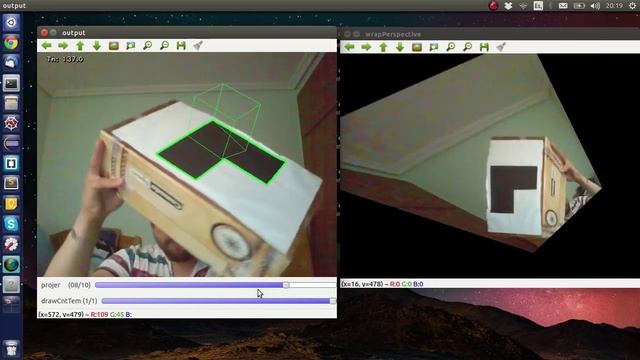Screen dimensions: 640x360
Task: Zoom out on the output window image
Action: tap(164, 46)
